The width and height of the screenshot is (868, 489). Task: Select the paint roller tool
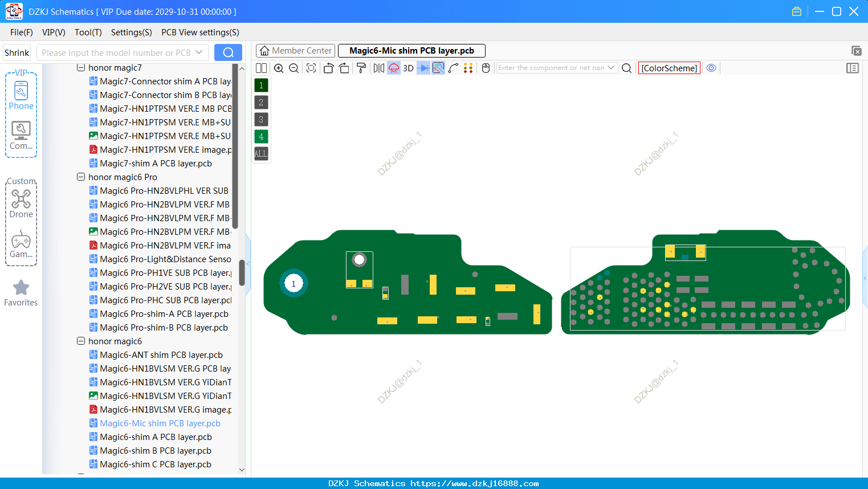(361, 68)
